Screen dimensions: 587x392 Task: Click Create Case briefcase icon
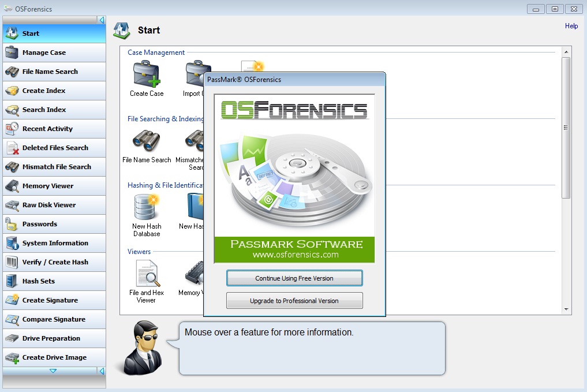(x=147, y=74)
